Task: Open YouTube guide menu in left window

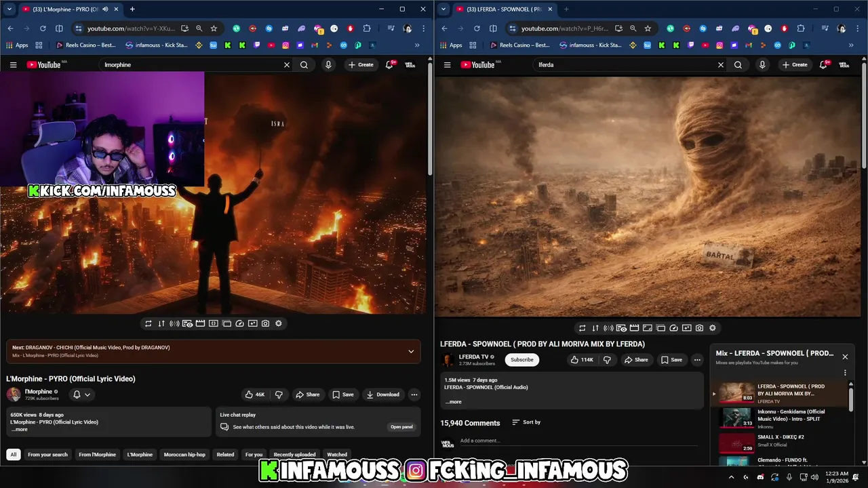Action: 13,65
